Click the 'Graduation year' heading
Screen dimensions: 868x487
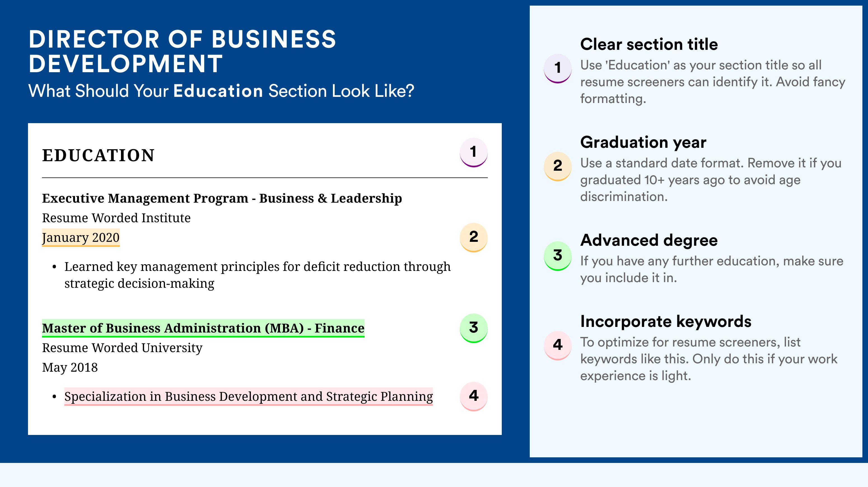[643, 142]
